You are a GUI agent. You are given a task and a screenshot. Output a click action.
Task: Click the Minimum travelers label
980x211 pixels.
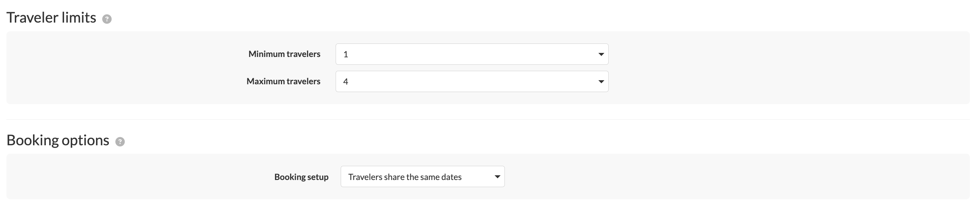click(x=284, y=54)
